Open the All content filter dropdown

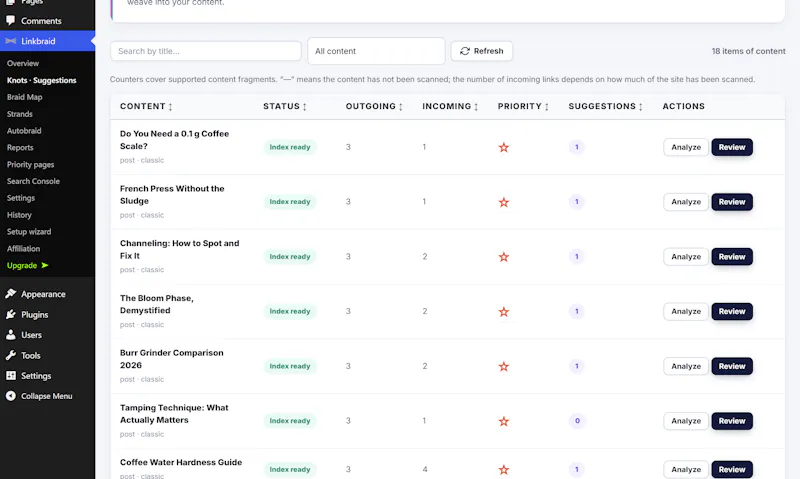coord(376,51)
